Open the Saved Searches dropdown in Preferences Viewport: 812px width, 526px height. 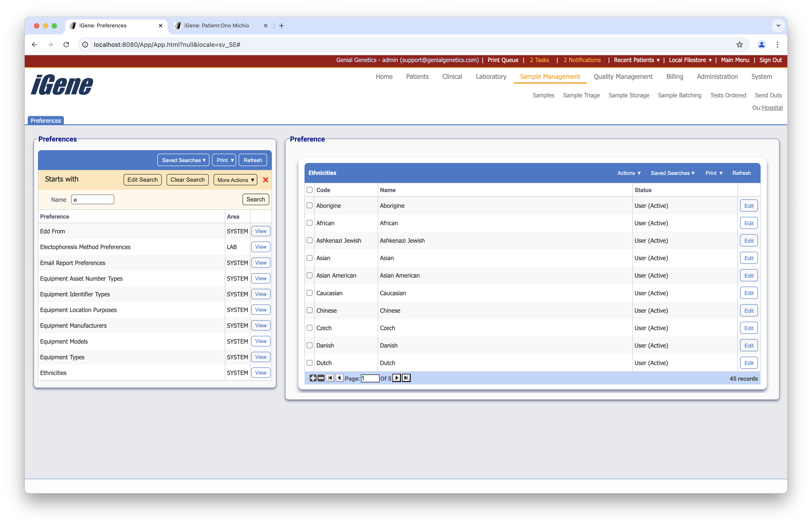[x=183, y=160]
